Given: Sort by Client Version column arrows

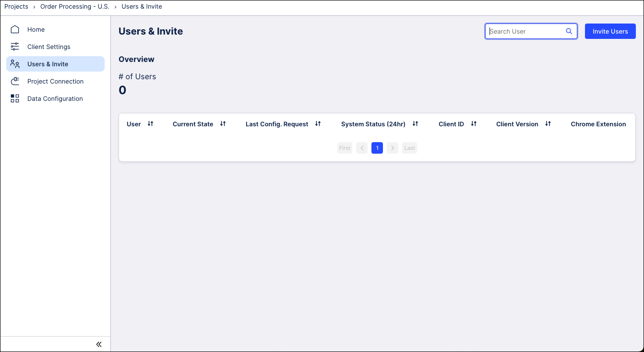Looking at the screenshot, I should click(x=548, y=124).
